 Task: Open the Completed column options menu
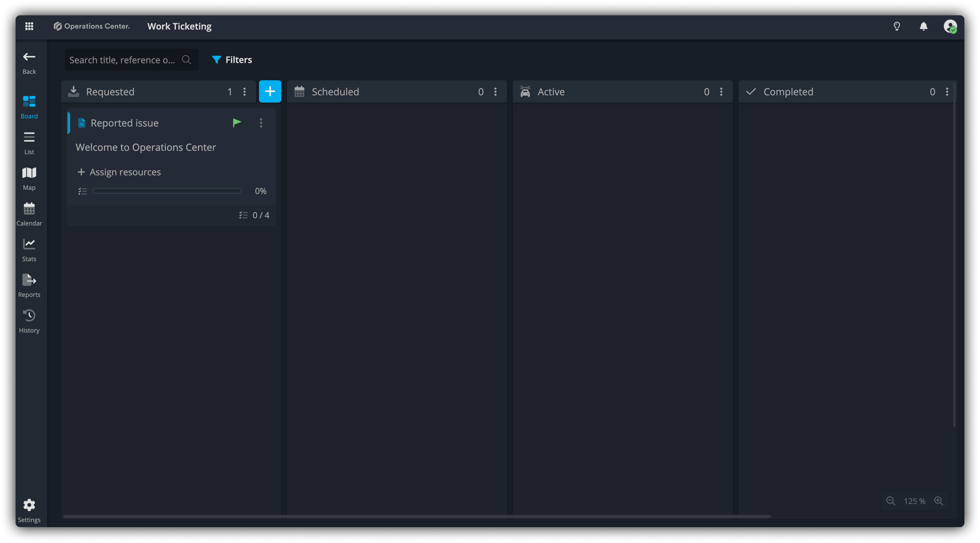pyautogui.click(x=947, y=92)
